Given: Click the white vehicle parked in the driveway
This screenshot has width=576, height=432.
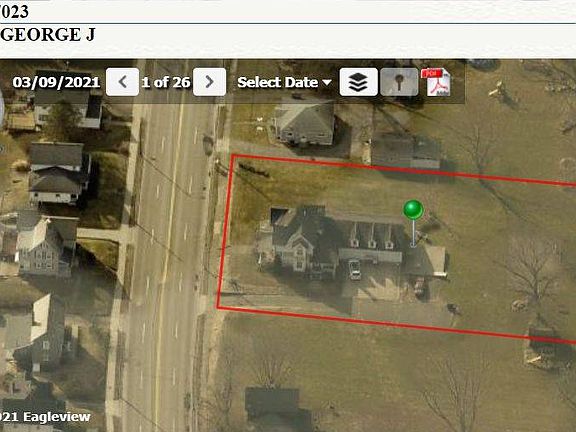Looking at the screenshot, I should pyautogui.click(x=354, y=269).
